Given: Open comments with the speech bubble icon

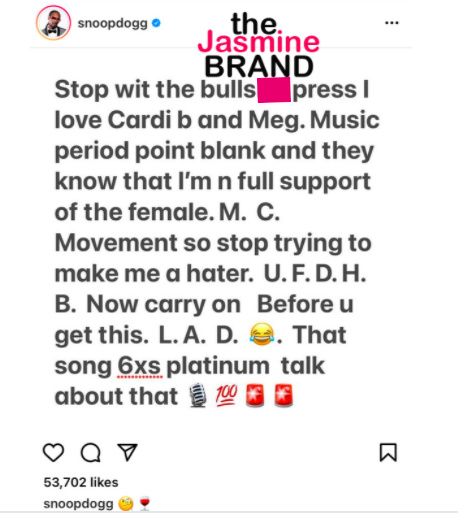Looking at the screenshot, I should pyautogui.click(x=91, y=453).
